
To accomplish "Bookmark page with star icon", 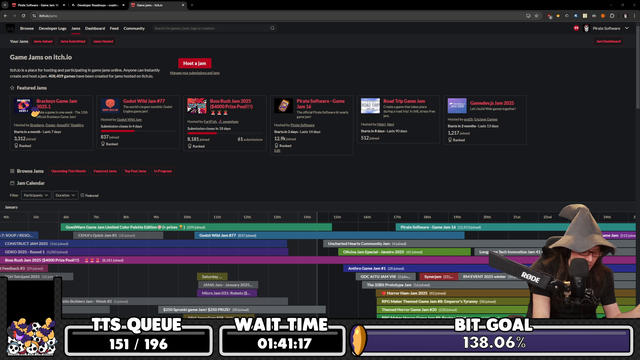I will pyautogui.click(x=536, y=16).
